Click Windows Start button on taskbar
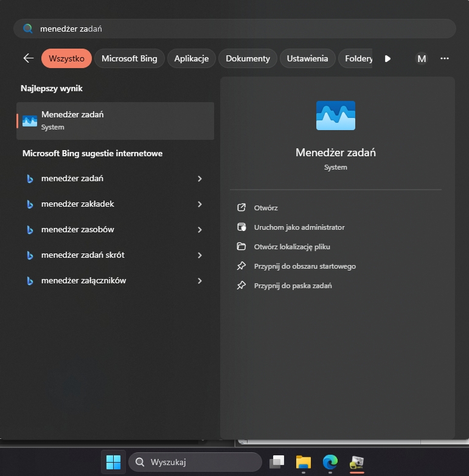 113,461
